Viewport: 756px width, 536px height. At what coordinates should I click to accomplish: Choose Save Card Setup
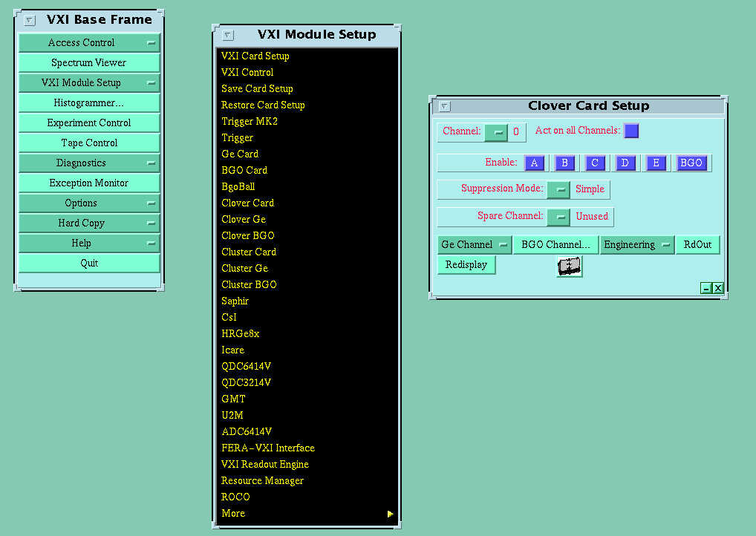307,88
